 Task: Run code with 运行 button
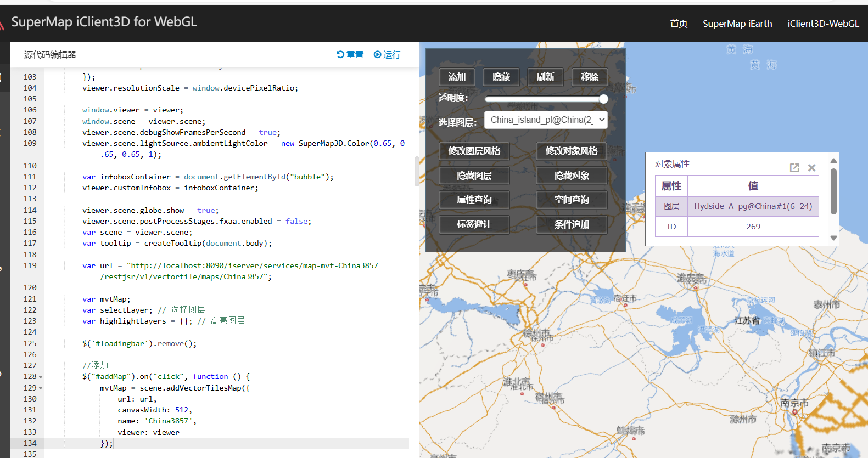[387, 55]
